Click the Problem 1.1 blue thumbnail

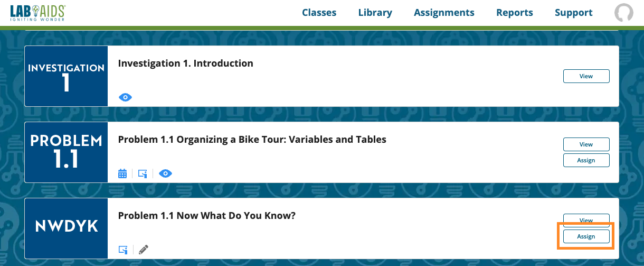[66, 152]
